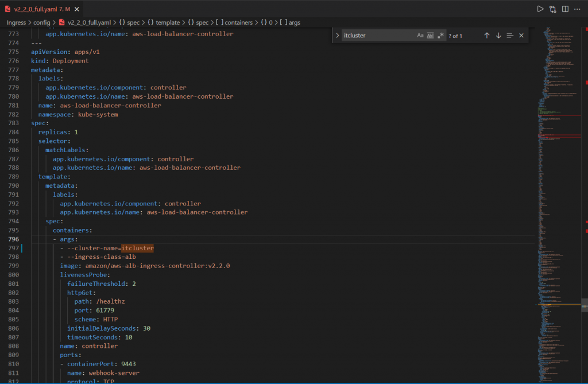The height and width of the screenshot is (384, 588).
Task: Click 'failureThreshold: 2' line
Action: tap(101, 284)
